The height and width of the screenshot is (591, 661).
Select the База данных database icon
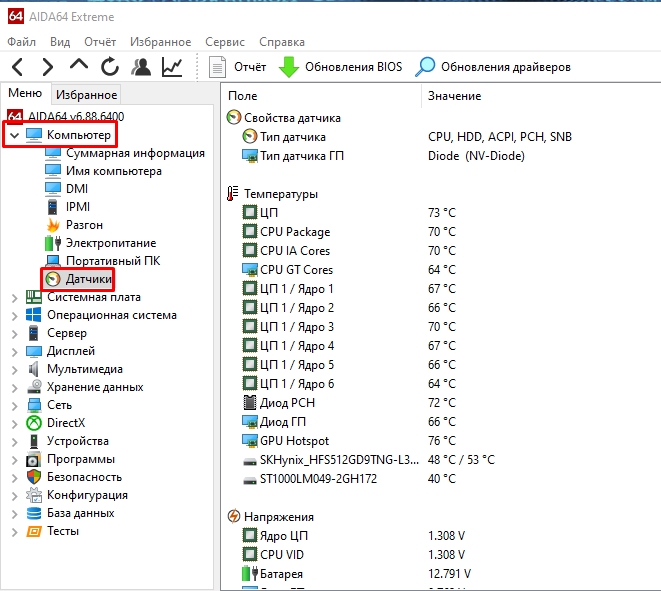click(x=34, y=513)
